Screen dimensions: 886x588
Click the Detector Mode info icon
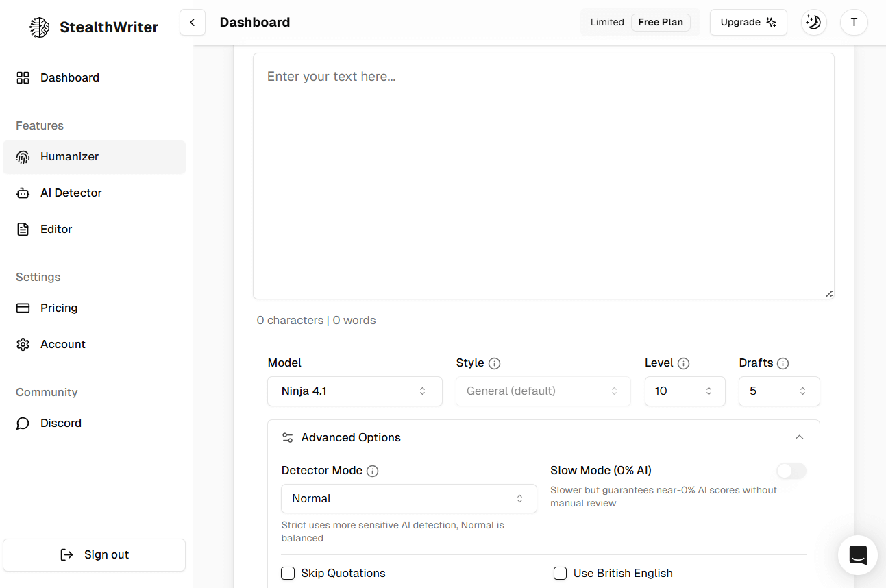click(373, 471)
